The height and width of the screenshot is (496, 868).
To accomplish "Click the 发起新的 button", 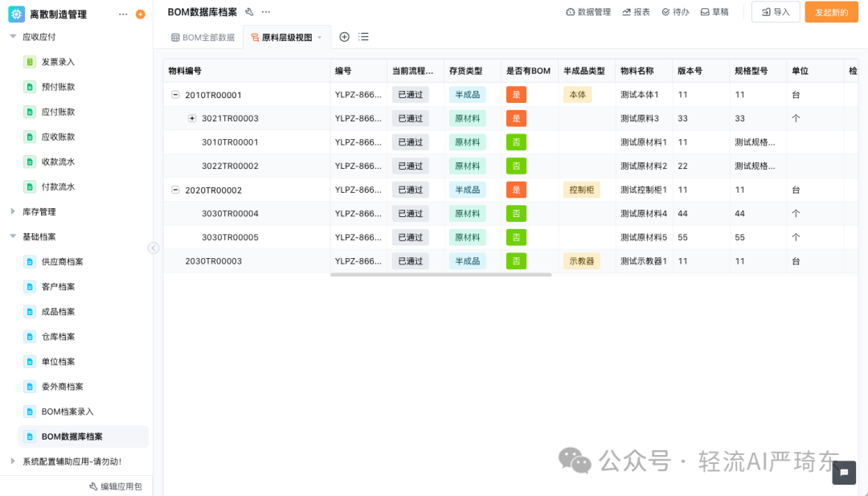I will [831, 12].
